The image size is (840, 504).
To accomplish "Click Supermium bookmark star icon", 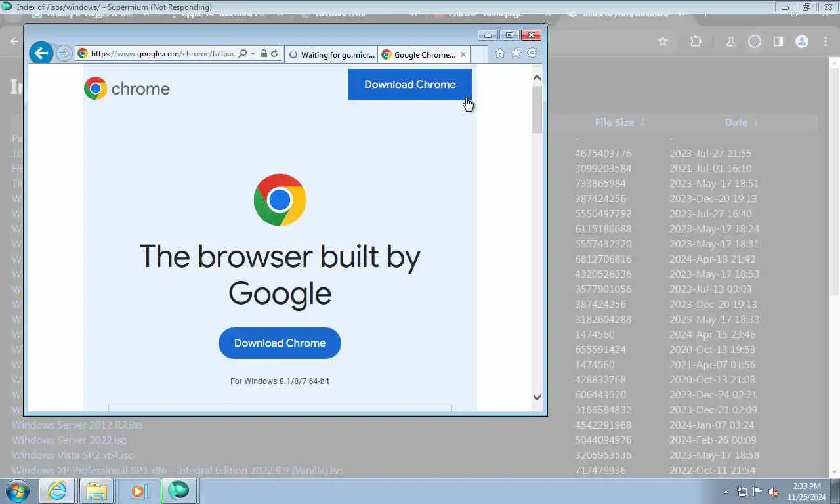I will pos(663,41).
